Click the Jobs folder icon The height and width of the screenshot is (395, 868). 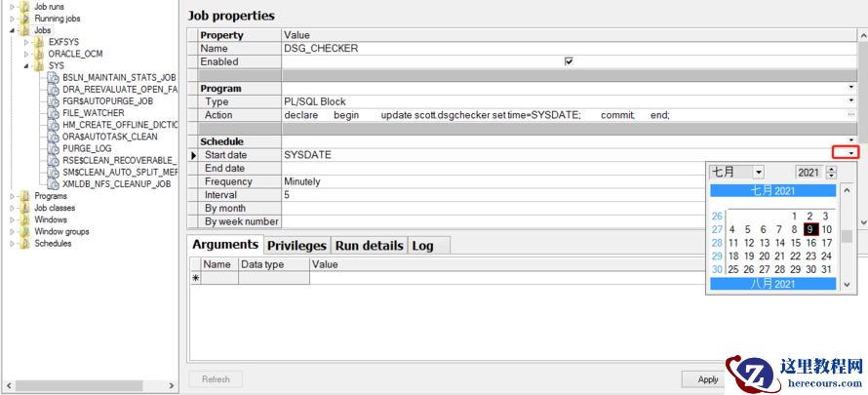24,30
